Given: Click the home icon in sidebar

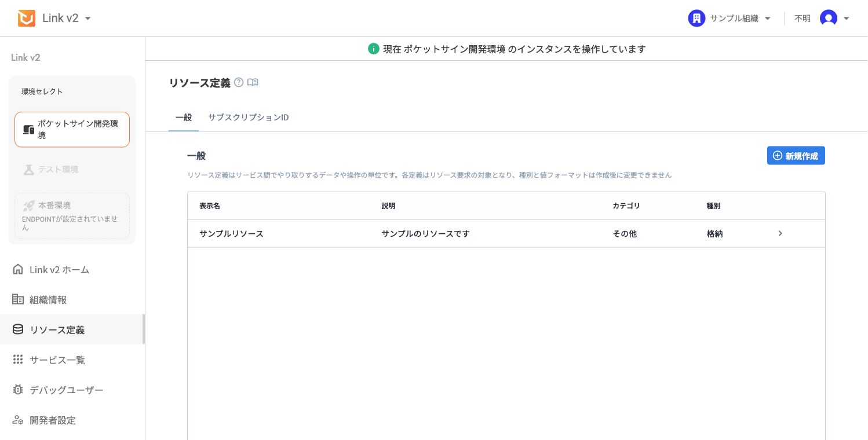Looking at the screenshot, I should 18,270.
